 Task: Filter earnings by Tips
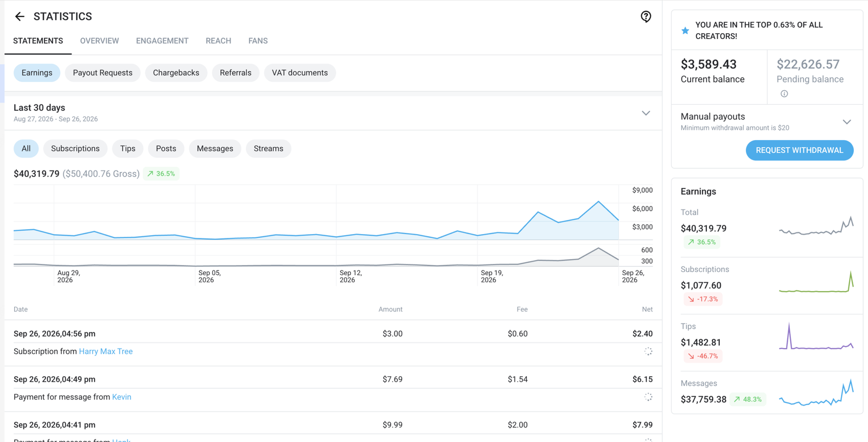point(127,148)
